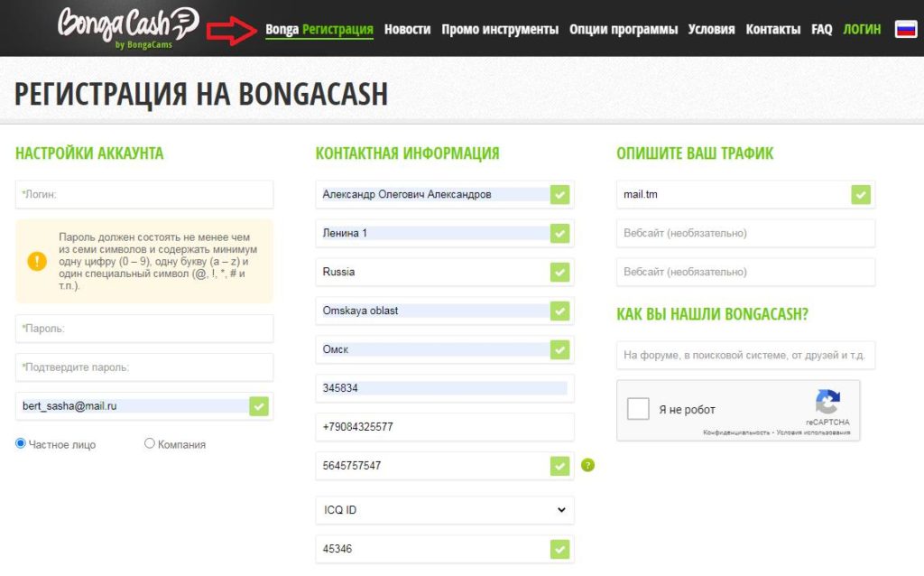Open the ICQ ID dropdown
The image size is (924, 576).
pos(445,510)
